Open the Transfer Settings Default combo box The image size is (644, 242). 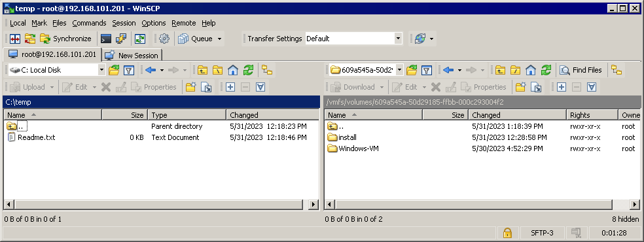pos(353,39)
